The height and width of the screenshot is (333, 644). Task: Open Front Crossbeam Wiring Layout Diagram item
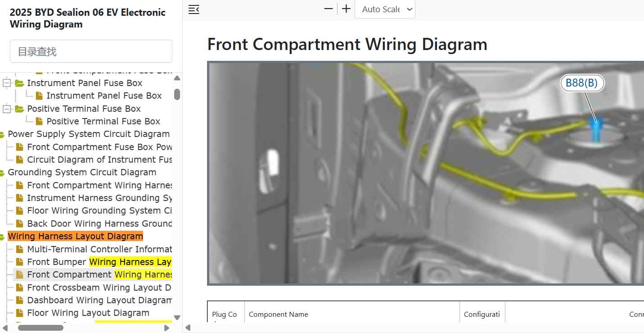tap(99, 287)
